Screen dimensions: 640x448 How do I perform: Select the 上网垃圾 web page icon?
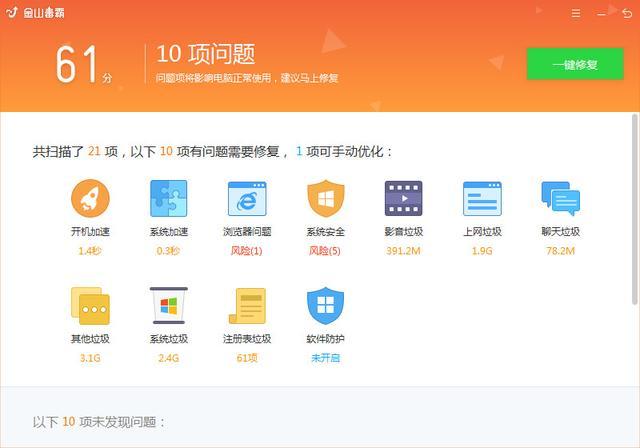(482, 199)
